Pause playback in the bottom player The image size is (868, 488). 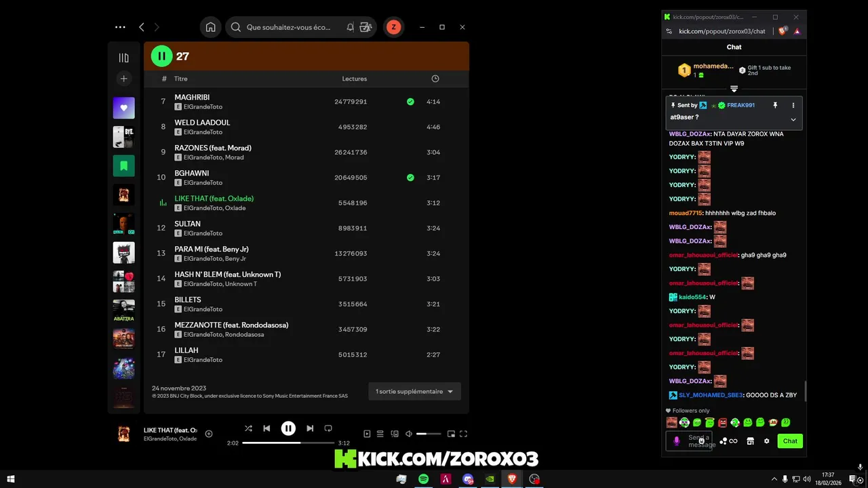pyautogui.click(x=288, y=428)
